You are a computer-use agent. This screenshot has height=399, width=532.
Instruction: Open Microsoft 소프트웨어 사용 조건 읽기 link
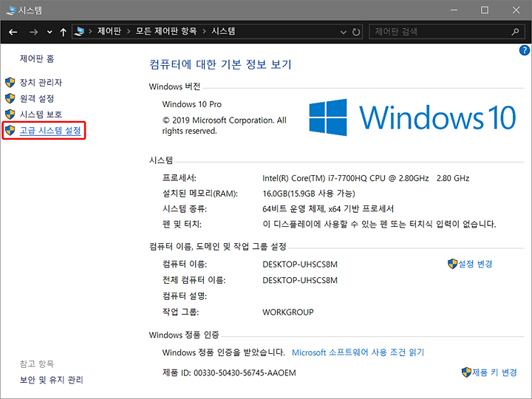pyautogui.click(x=358, y=352)
